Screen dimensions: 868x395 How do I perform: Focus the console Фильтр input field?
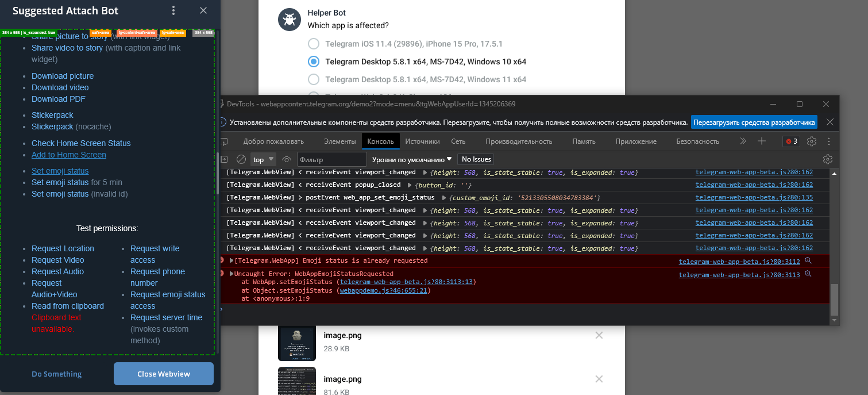331,159
